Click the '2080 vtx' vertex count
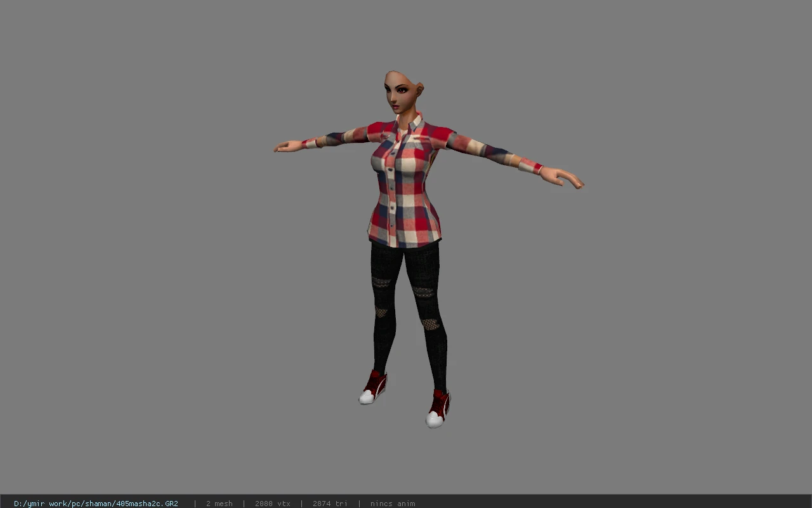812x508 pixels. 273,504
